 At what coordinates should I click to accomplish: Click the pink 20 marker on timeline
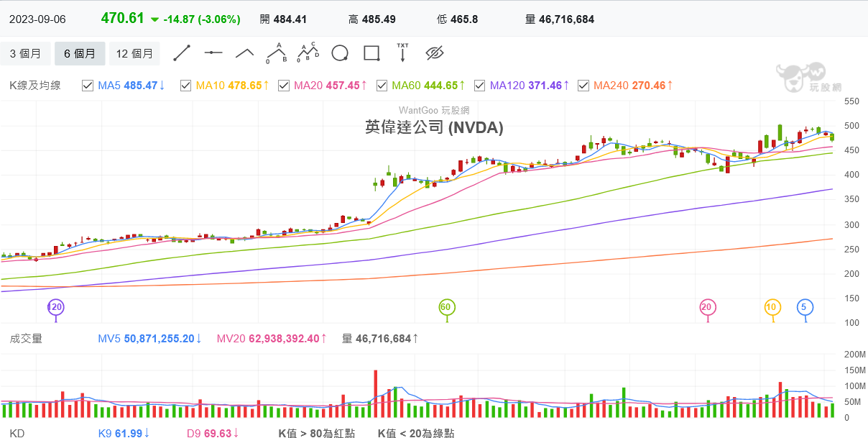(x=708, y=308)
